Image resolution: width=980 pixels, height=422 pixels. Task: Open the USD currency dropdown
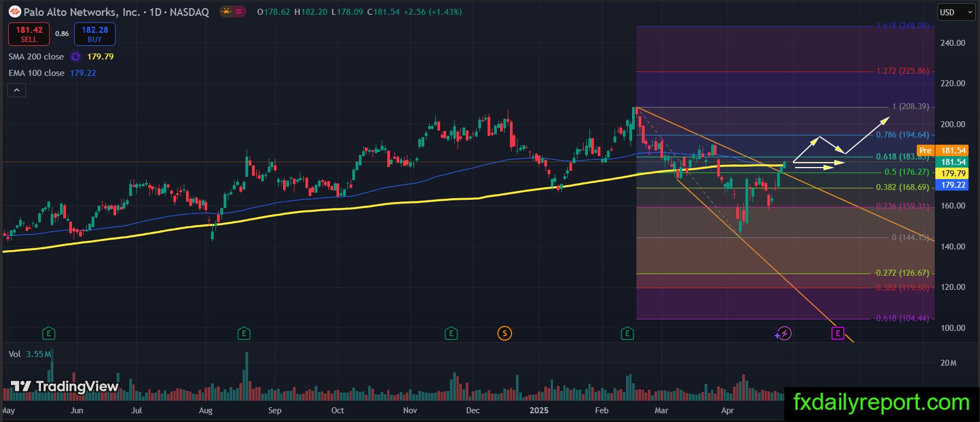coord(957,12)
